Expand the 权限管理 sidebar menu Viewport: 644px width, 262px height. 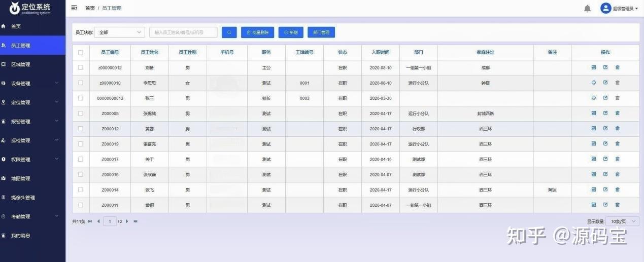32,159
